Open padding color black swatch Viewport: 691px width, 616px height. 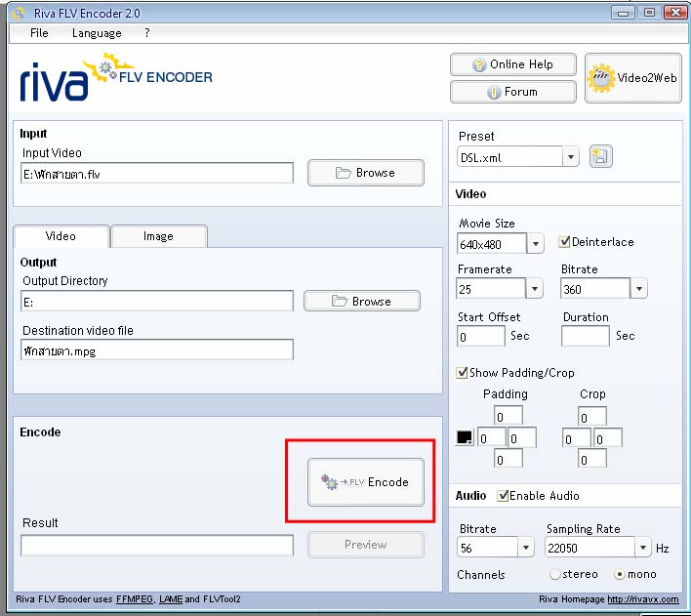(x=465, y=437)
